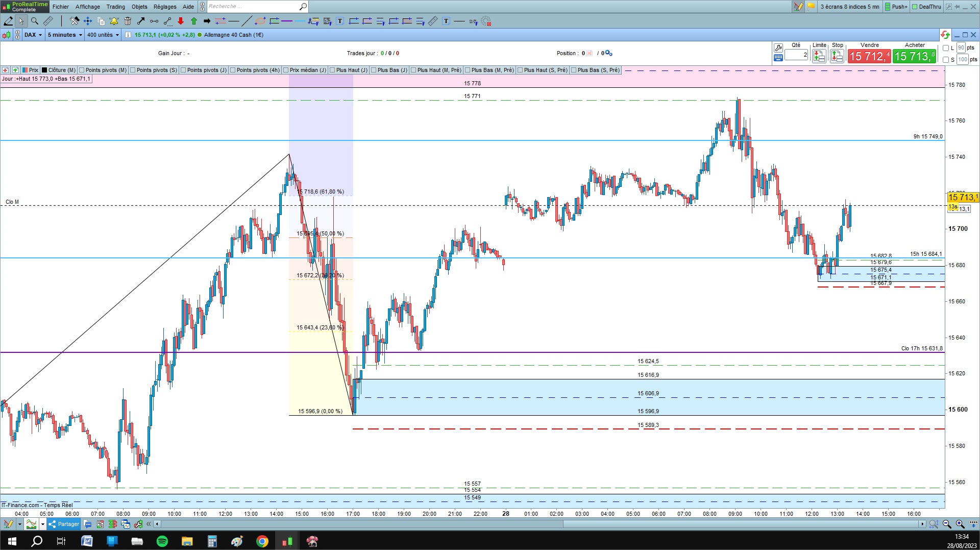980x550 pixels.
Task: Select the green up arrow tool
Action: click(x=194, y=21)
